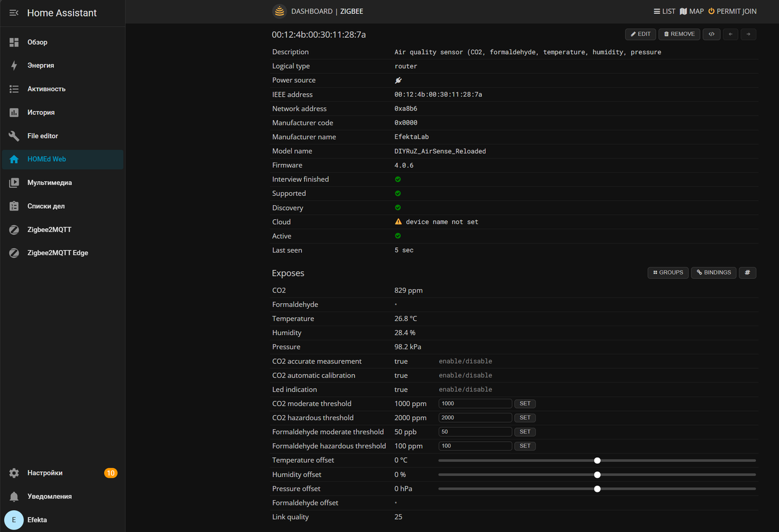Click the HOMEd logo icon

tap(279, 11)
